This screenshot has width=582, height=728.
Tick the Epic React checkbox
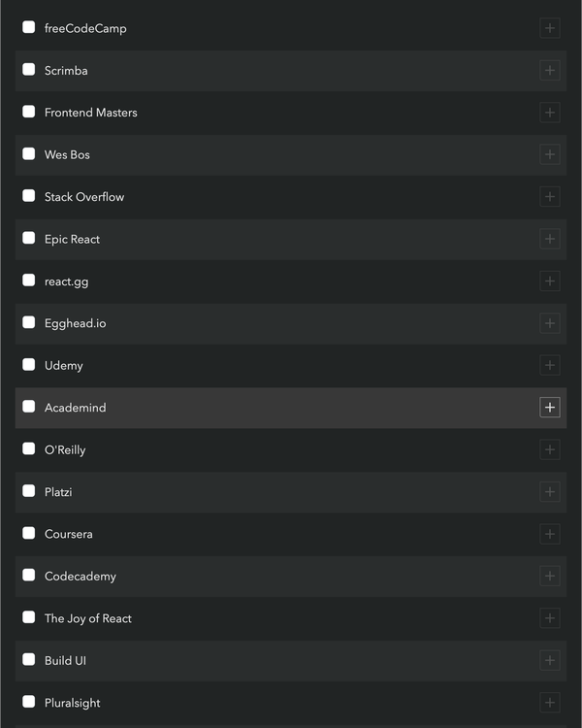(x=29, y=238)
